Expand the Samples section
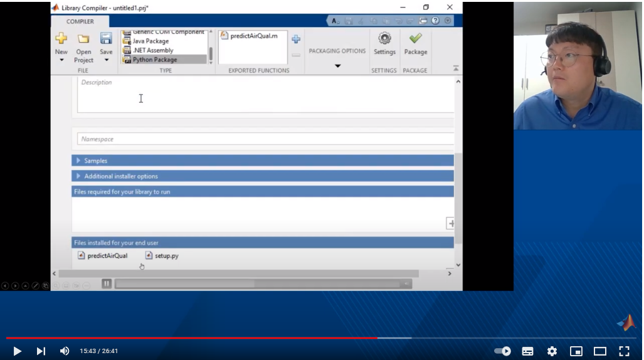Viewport: 644px width, 360px height. click(x=263, y=161)
